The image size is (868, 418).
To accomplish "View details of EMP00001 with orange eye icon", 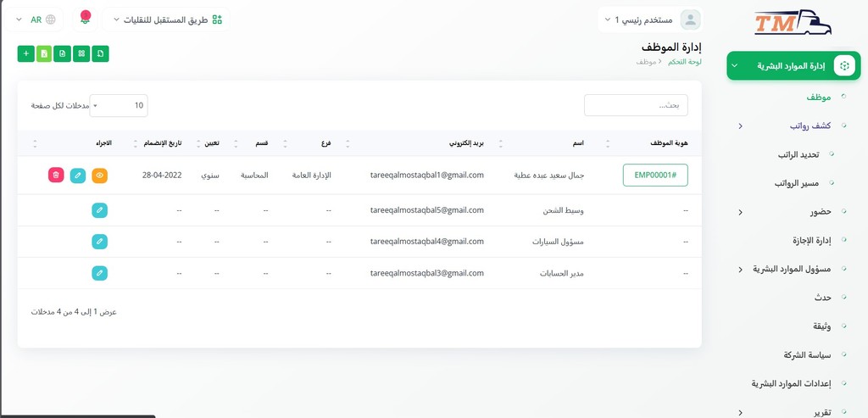I will 100,176.
